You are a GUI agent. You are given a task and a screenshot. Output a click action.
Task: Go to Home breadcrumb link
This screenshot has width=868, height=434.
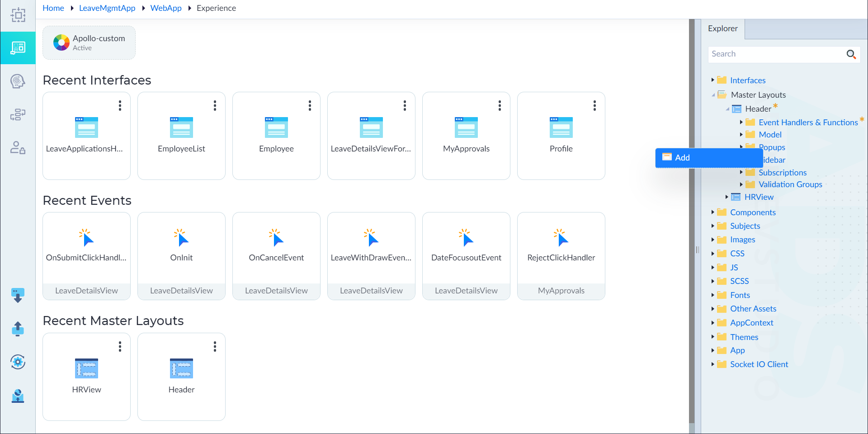pyautogui.click(x=53, y=8)
